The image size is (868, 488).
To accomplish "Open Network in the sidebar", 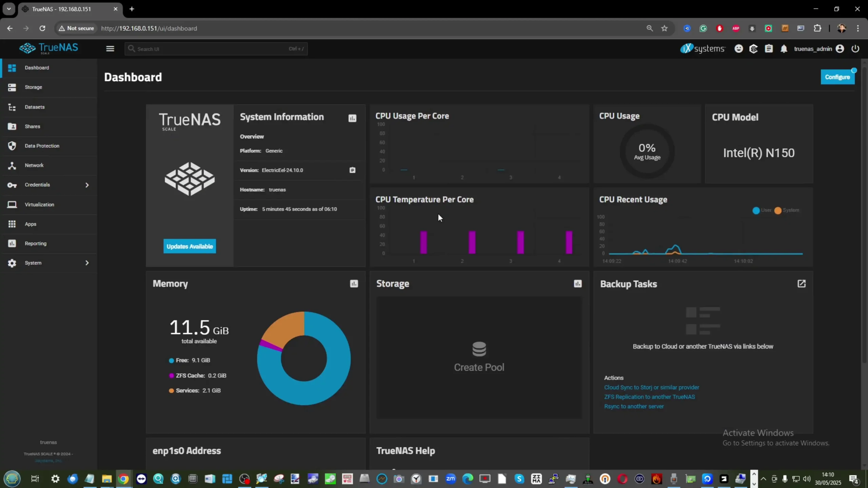I will (49, 165).
